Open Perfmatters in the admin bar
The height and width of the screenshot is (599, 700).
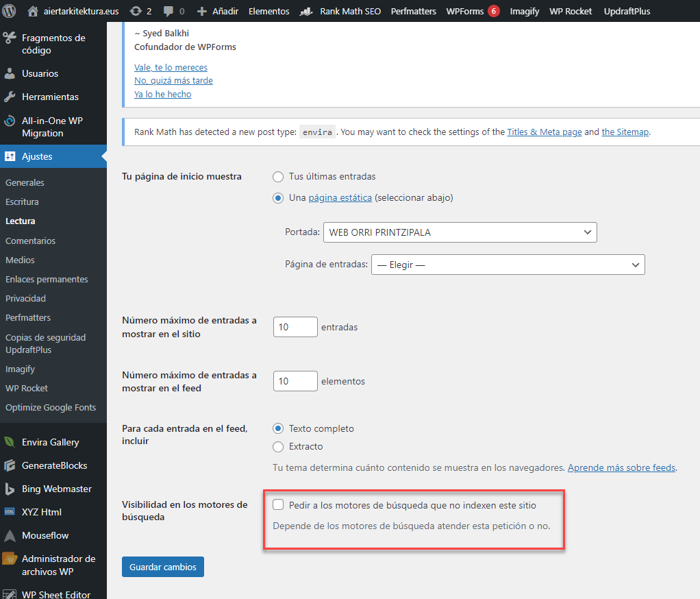point(414,11)
